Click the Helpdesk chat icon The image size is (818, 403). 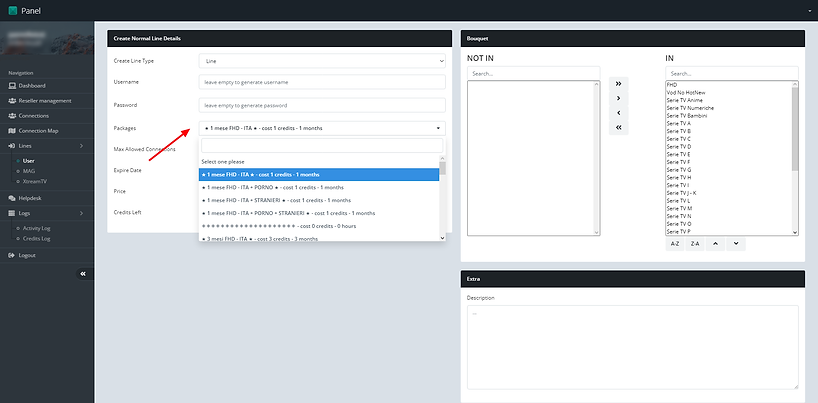[13, 198]
